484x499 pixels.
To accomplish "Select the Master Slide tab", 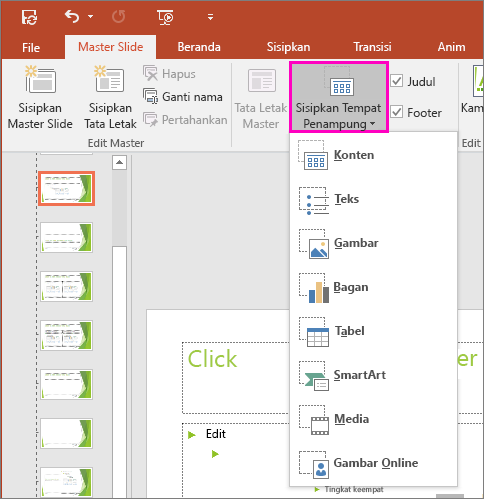I will (110, 47).
